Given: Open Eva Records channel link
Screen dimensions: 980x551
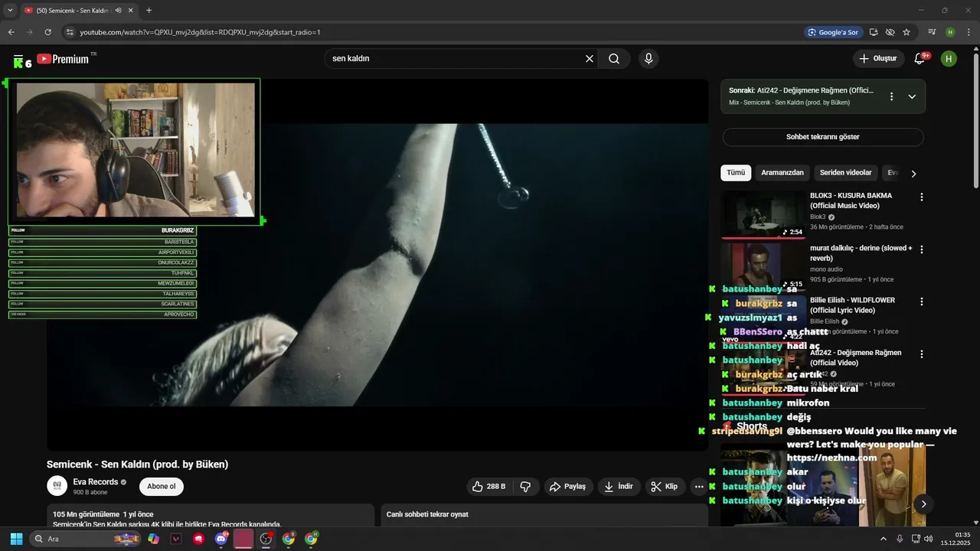Looking at the screenshot, I should 96,482.
